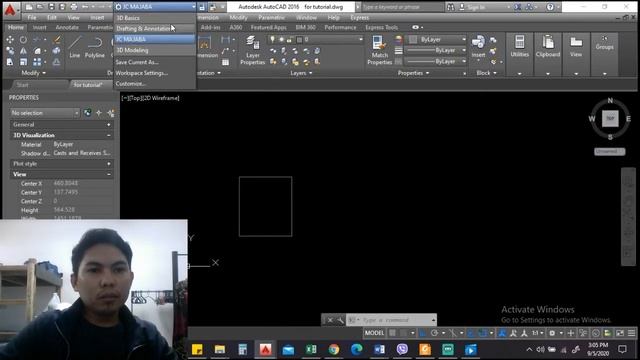Toggle ortho mode in status bar

click(423, 333)
